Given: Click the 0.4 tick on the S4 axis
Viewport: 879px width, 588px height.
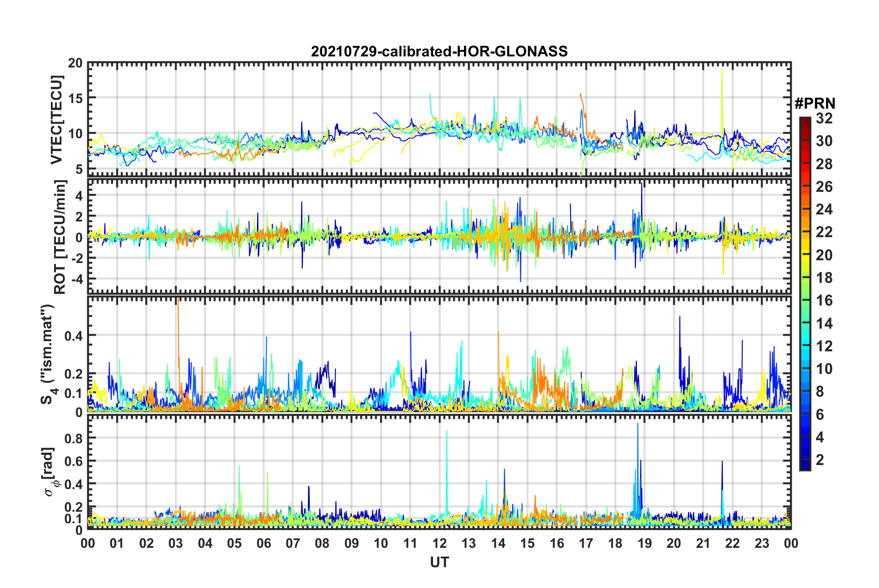Looking at the screenshot, I should pos(73,336).
